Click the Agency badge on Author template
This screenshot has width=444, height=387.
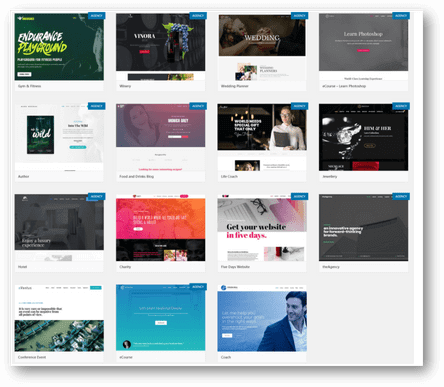click(97, 106)
